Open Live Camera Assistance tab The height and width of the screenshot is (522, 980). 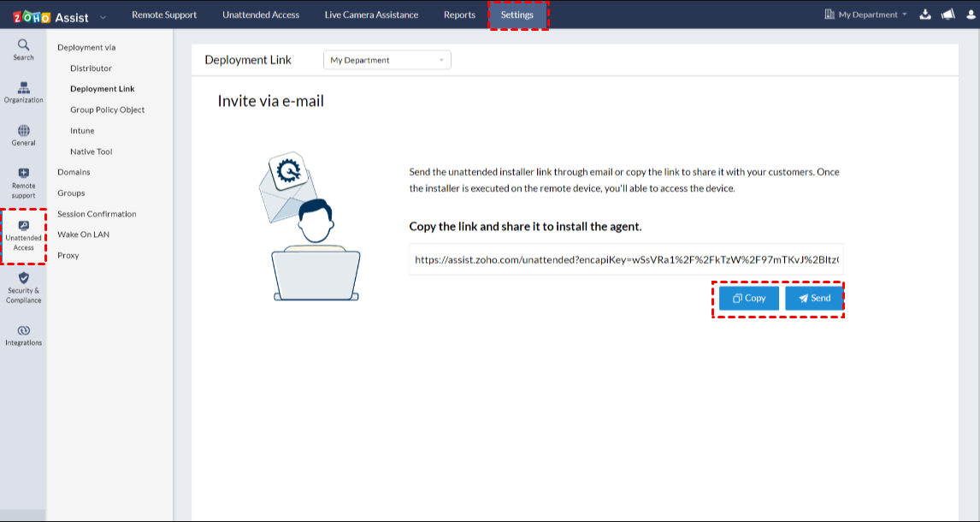pos(371,15)
